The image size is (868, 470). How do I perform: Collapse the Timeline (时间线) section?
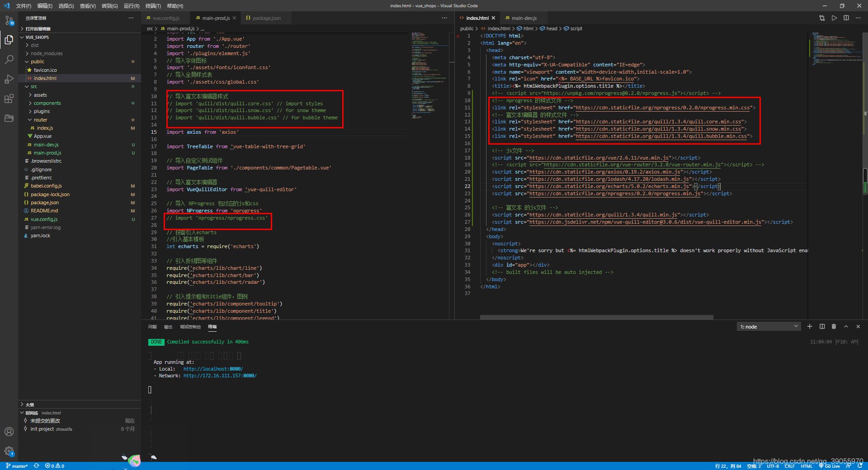(80, 413)
